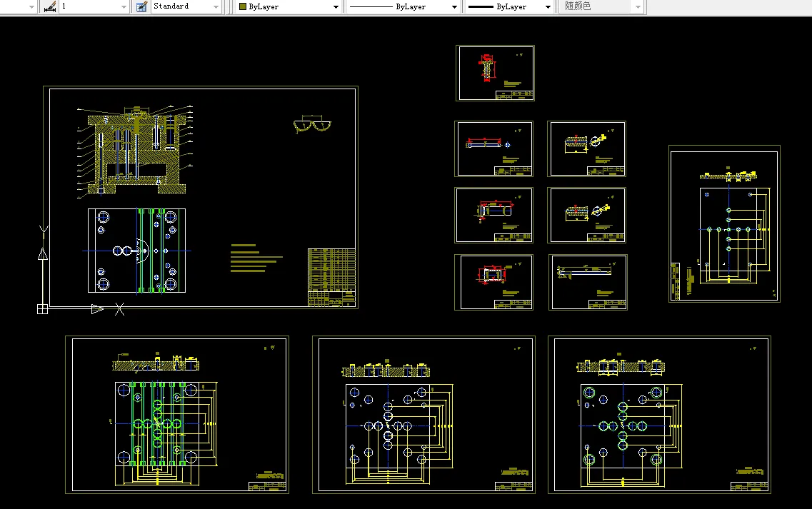
Task: Select the bottom-middle plate drawing sheet
Action: point(423,414)
